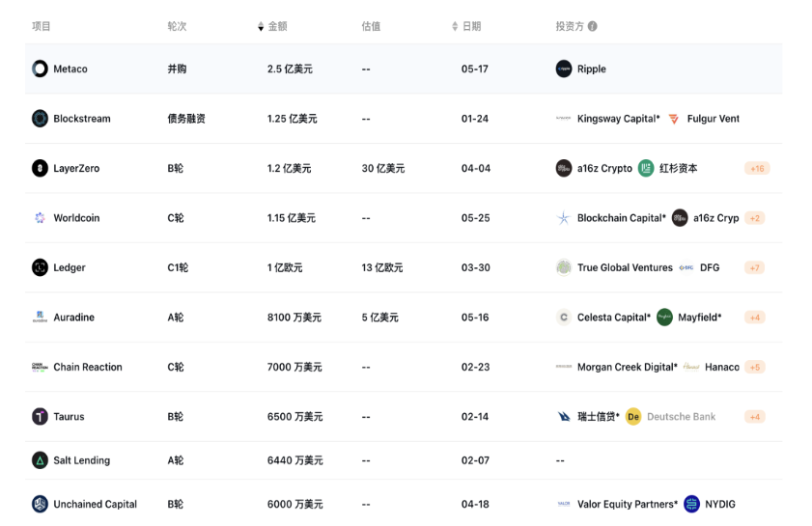Image resolution: width=812 pixels, height=526 pixels.
Task: Select the 05-25 date cell
Action: [x=475, y=218]
